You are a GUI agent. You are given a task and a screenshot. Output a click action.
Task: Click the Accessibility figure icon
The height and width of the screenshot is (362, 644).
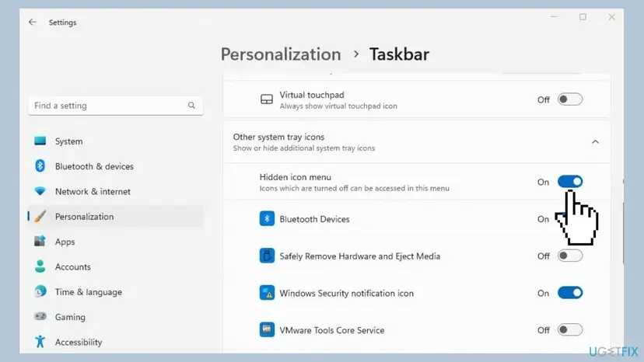point(40,342)
